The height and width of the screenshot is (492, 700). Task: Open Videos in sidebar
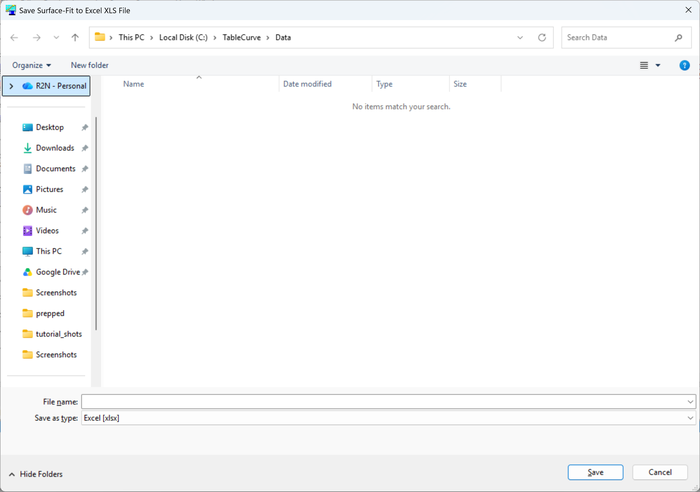[x=47, y=230]
